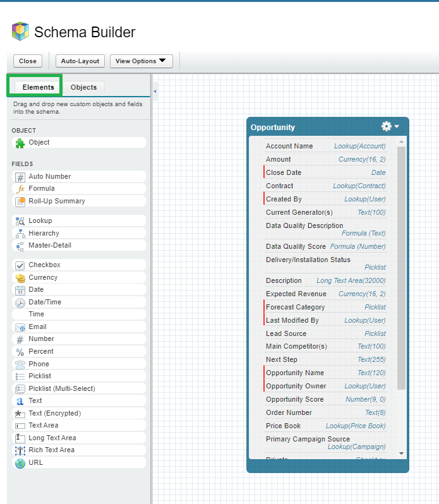
Task: Click the Next Step field row
Action: coord(325,359)
